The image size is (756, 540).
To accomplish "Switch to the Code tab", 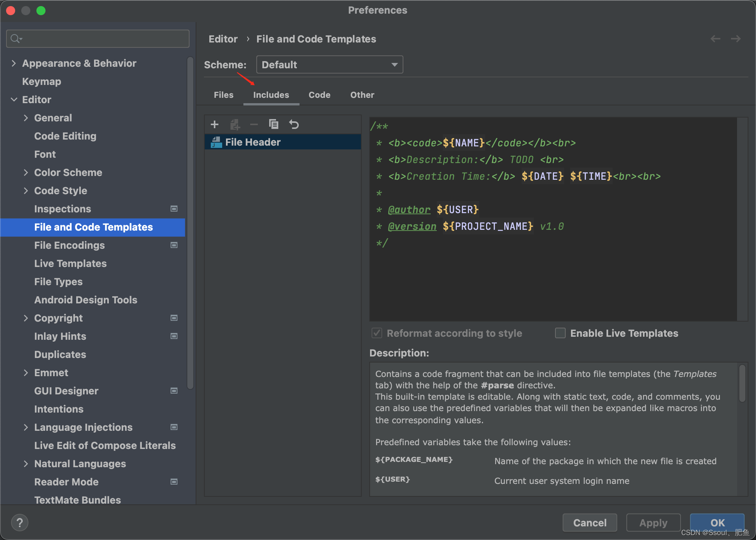I will click(319, 95).
